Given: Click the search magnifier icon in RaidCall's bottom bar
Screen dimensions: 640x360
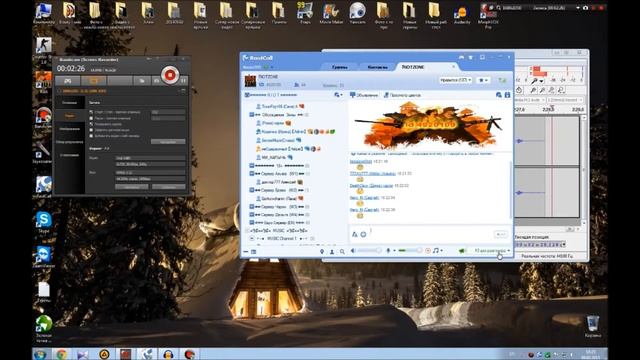Looking at the screenshot, I should coord(342,252).
